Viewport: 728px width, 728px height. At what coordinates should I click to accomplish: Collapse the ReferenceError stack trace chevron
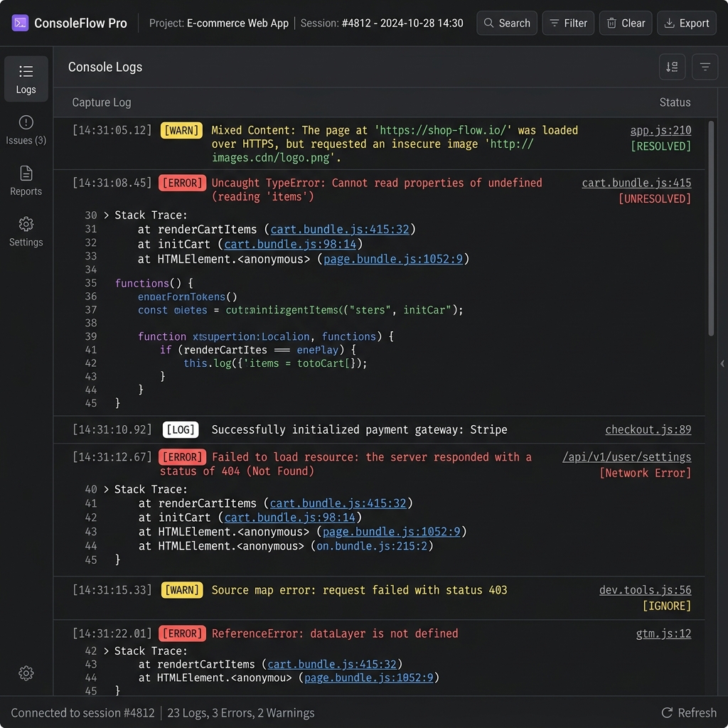tap(107, 651)
